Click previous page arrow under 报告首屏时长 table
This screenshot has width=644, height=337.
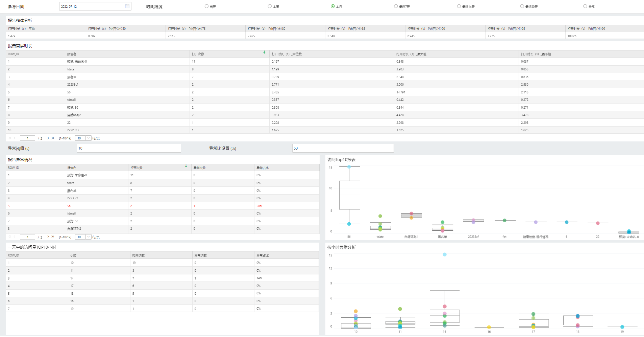coord(15,138)
